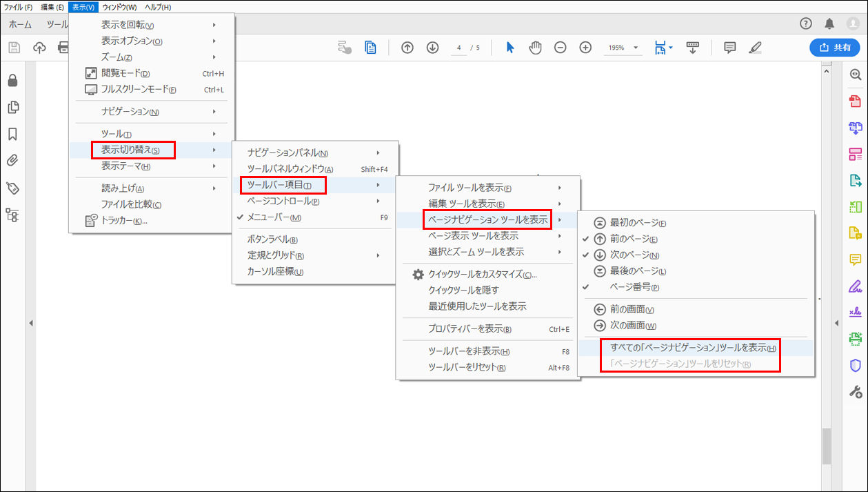Expand ナビゲーション submenu
The height and width of the screenshot is (492, 868).
[152, 112]
